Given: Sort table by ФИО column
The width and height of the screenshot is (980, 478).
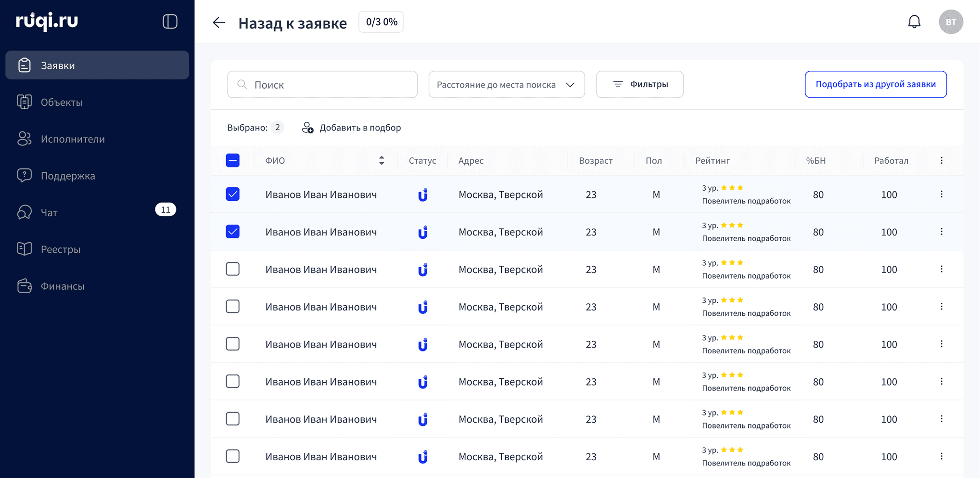Looking at the screenshot, I should click(x=381, y=160).
